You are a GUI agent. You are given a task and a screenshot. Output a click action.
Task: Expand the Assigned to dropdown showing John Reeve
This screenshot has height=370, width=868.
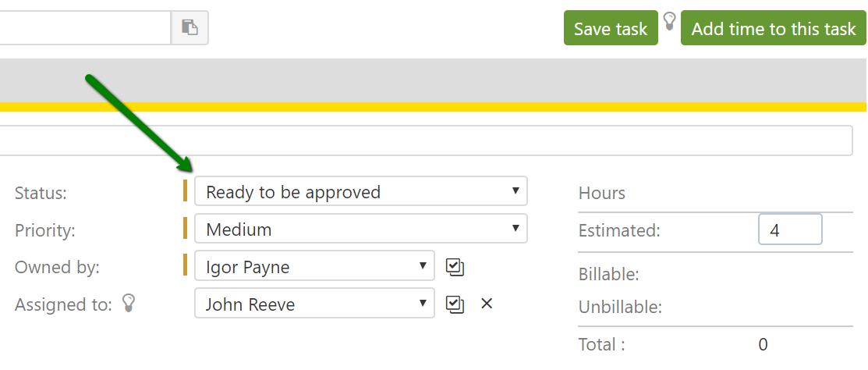pos(314,304)
